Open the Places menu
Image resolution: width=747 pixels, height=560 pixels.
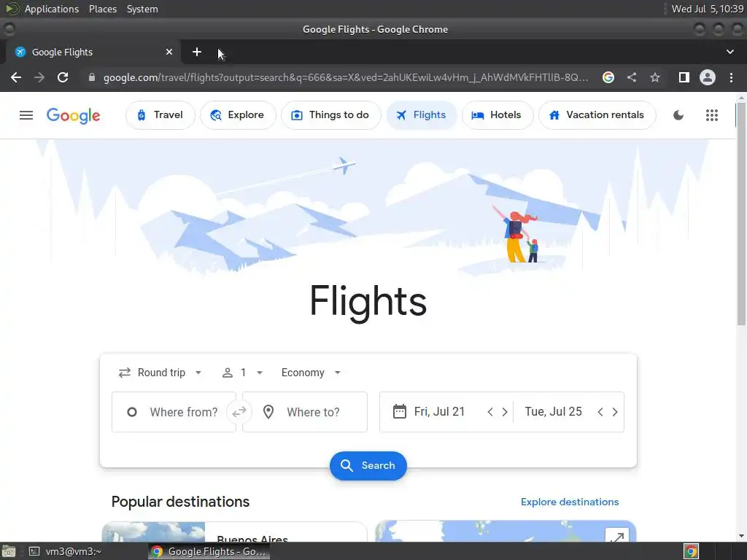(103, 9)
